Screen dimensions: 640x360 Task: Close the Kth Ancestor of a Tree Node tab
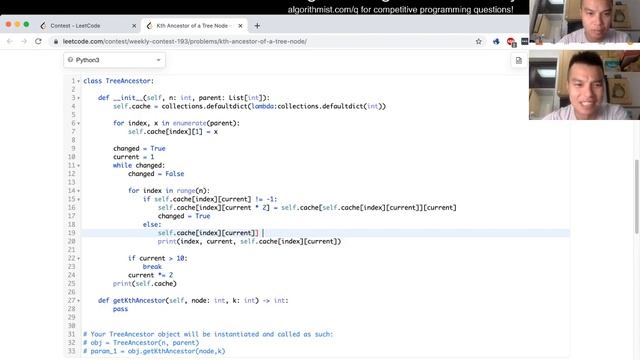coord(240,26)
